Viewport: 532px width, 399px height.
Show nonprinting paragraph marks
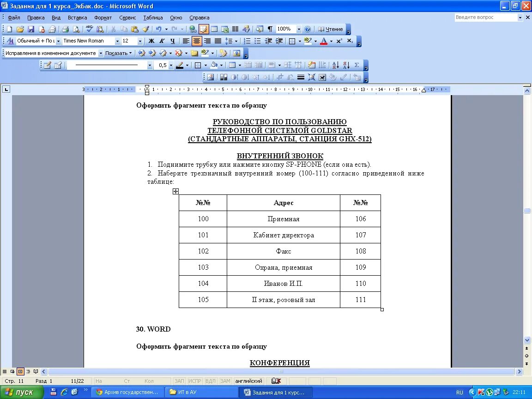(x=270, y=29)
